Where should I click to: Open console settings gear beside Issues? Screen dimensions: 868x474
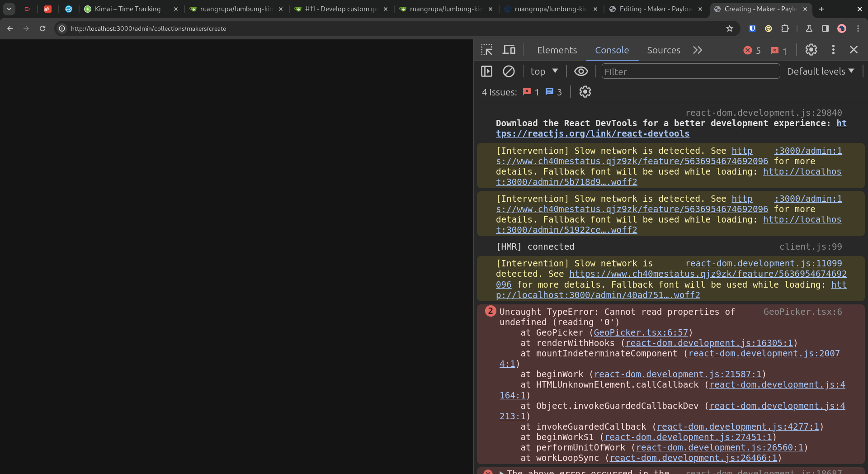click(585, 92)
